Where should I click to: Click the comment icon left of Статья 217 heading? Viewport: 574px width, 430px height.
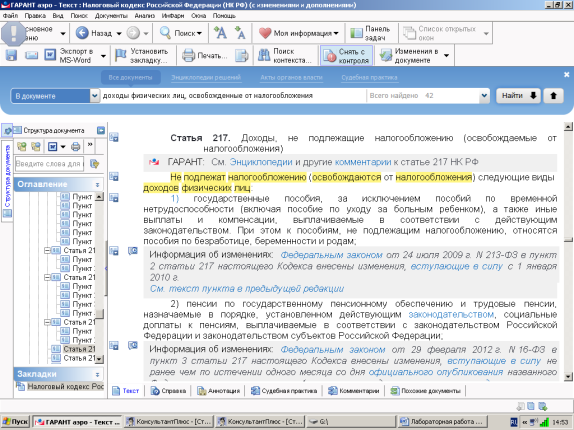tap(114, 138)
